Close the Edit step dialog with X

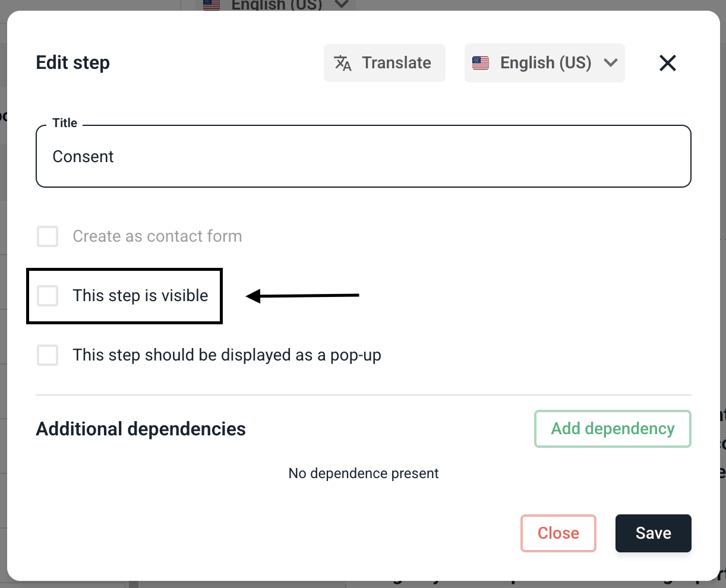tap(668, 63)
